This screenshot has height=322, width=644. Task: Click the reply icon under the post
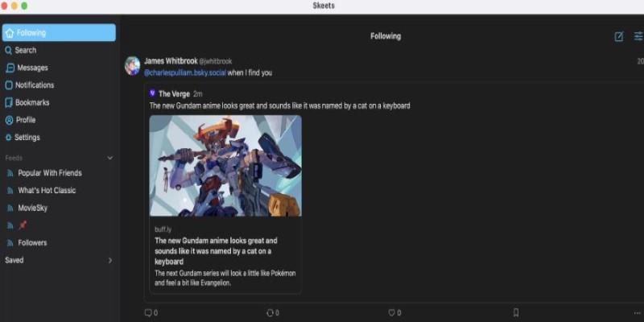point(148,312)
